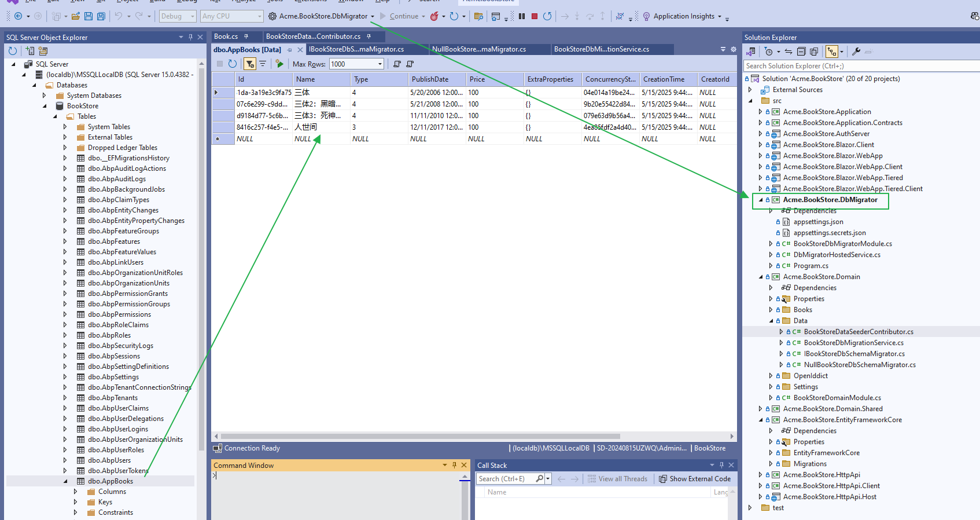Viewport: 980px width, 520px height.
Task: Toggle auto-hide pin of SQL Server Object Explorer
Action: 190,37
